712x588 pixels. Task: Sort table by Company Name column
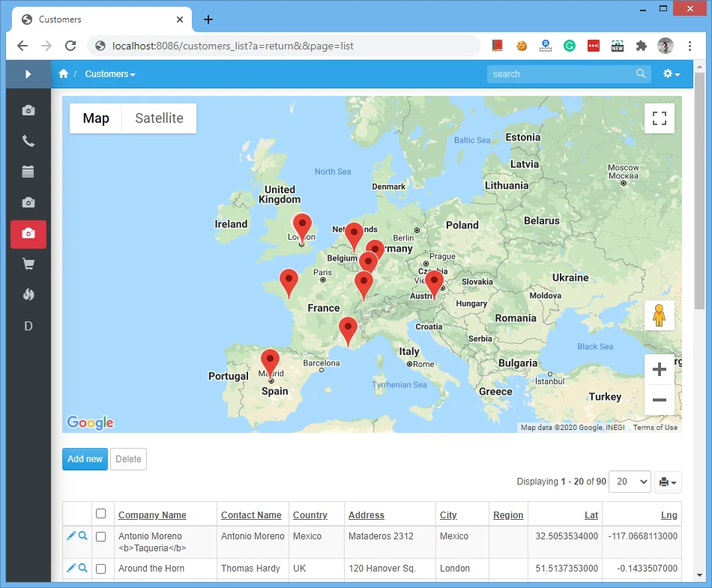[152, 515]
